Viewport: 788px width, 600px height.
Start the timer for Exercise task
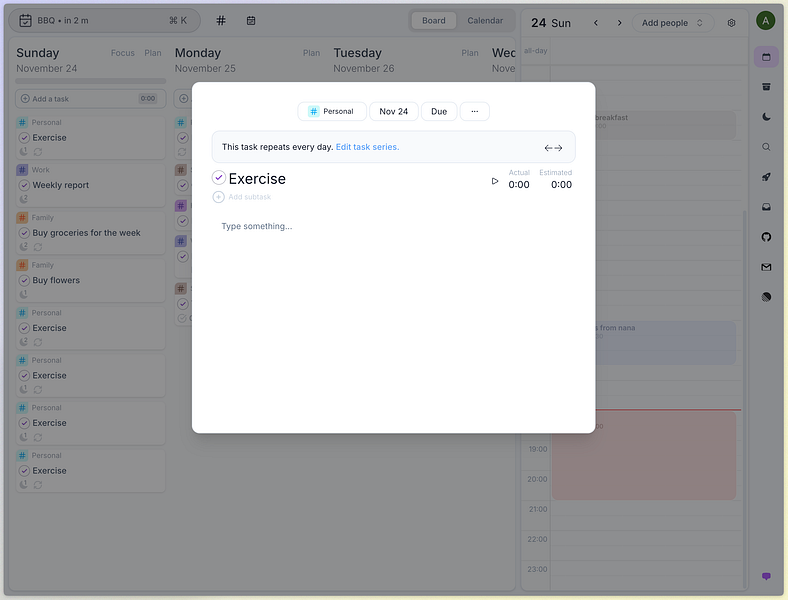(x=495, y=181)
